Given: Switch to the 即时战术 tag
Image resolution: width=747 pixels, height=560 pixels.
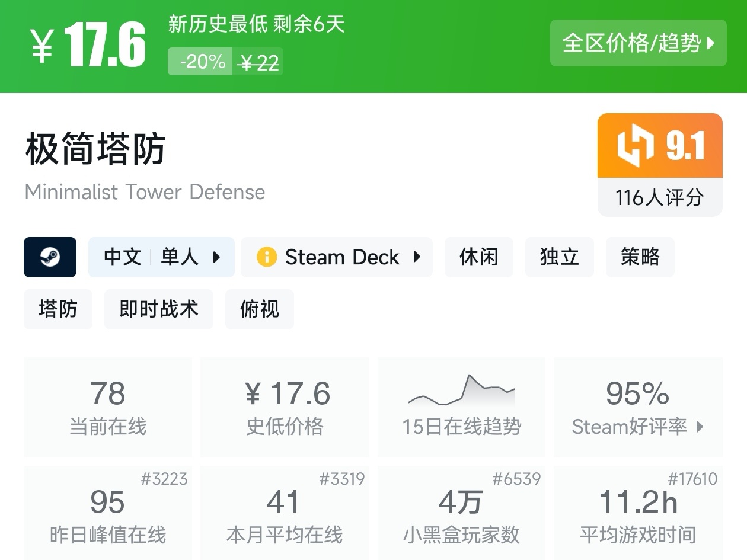Looking at the screenshot, I should (158, 309).
